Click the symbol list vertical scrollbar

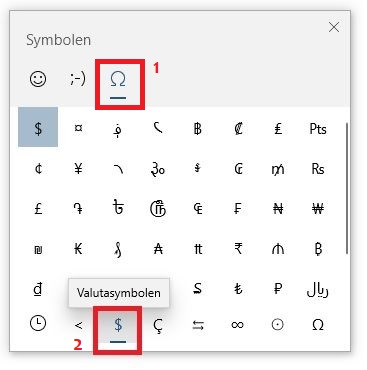pos(346,188)
